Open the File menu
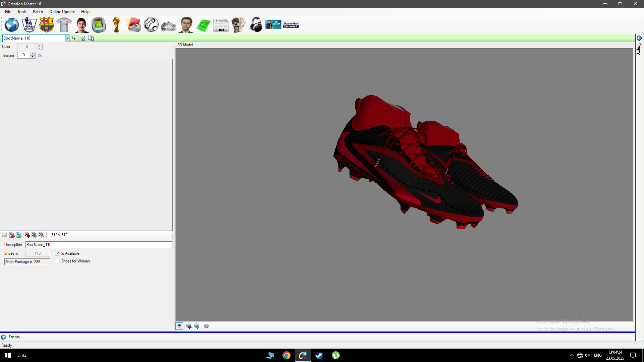The height and width of the screenshot is (362, 644). click(8, 12)
